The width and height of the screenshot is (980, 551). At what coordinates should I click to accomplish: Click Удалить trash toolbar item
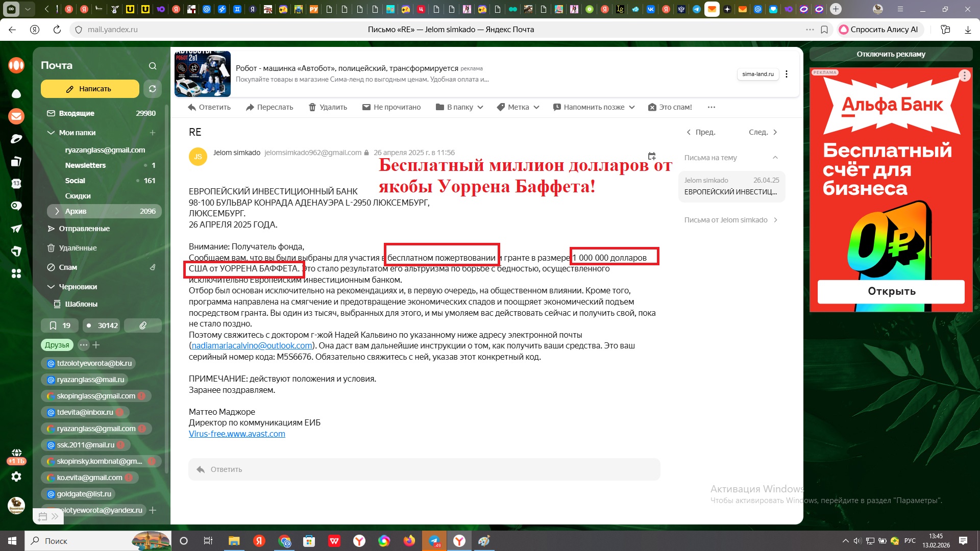pos(328,107)
